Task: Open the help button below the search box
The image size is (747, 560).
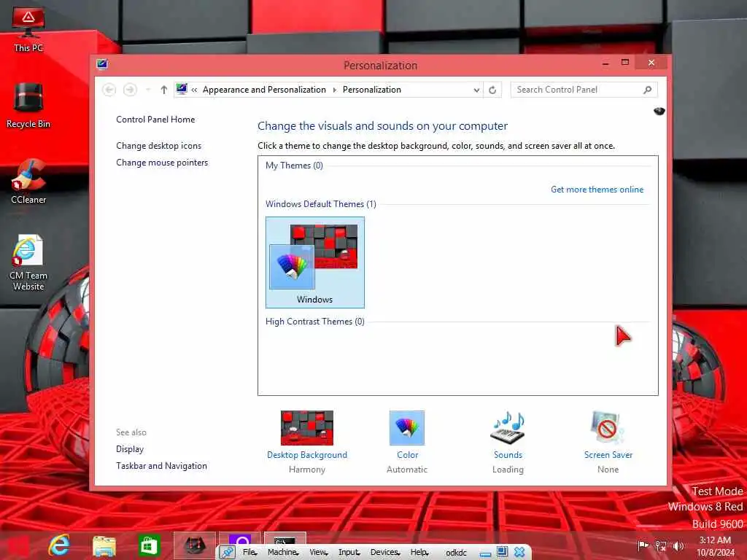Action: coord(659,111)
